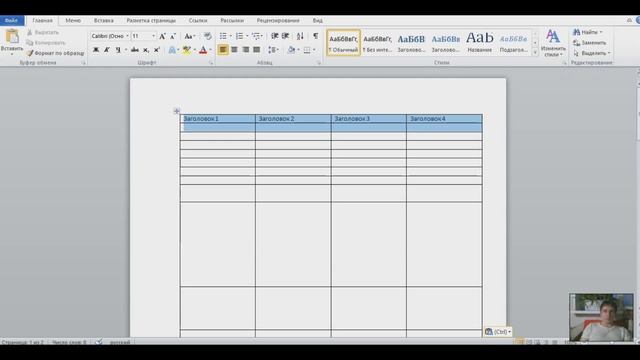Switch to the Ссылки tab
Image resolution: width=640 pixels, height=360 pixels.
tap(198, 20)
